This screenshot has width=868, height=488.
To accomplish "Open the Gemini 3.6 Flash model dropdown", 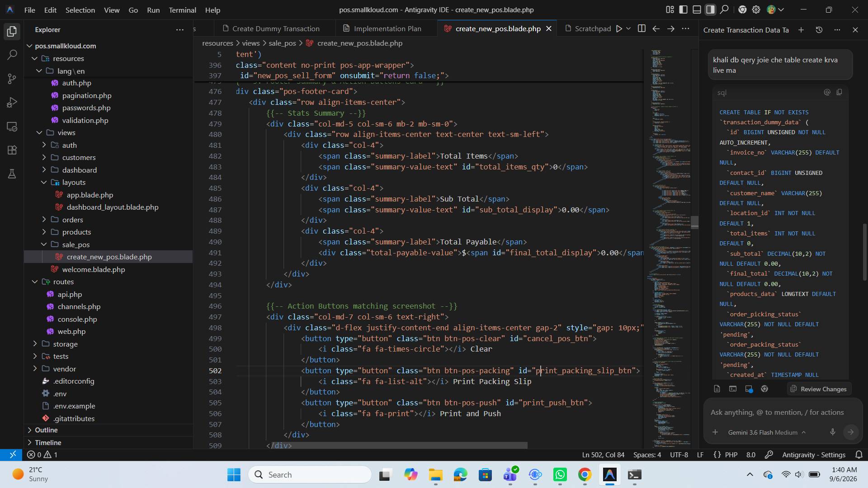I will pyautogui.click(x=767, y=432).
